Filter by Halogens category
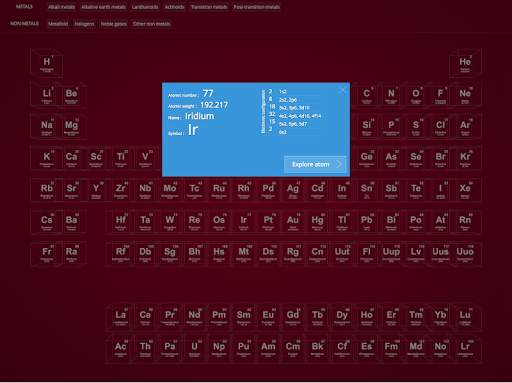 (84, 24)
